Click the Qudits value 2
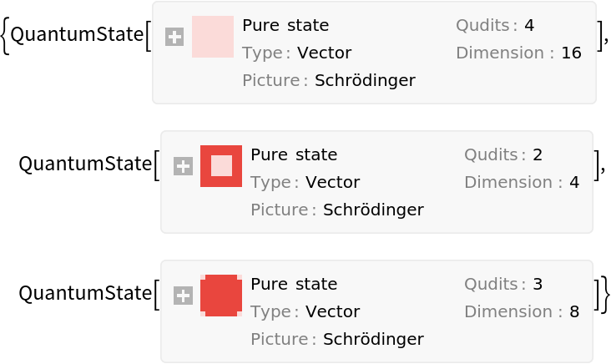 pyautogui.click(x=538, y=154)
